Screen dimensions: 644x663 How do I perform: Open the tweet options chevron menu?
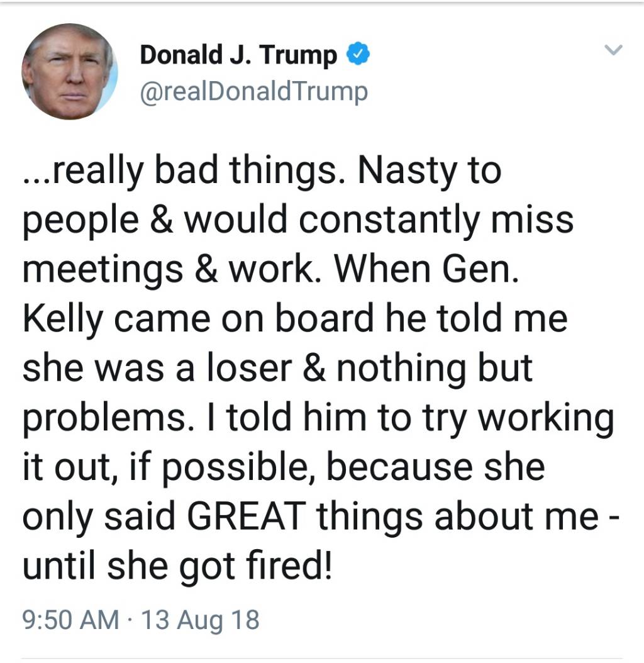[x=613, y=50]
